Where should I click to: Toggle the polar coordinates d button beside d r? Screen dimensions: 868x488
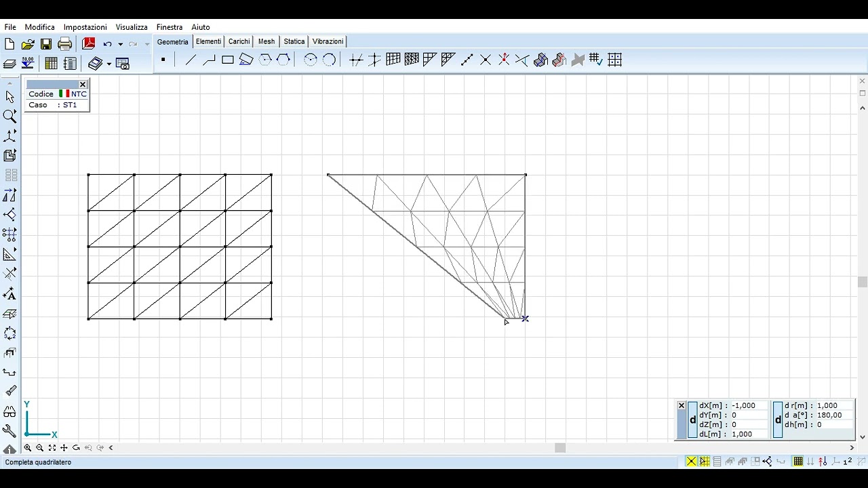pyautogui.click(x=778, y=420)
